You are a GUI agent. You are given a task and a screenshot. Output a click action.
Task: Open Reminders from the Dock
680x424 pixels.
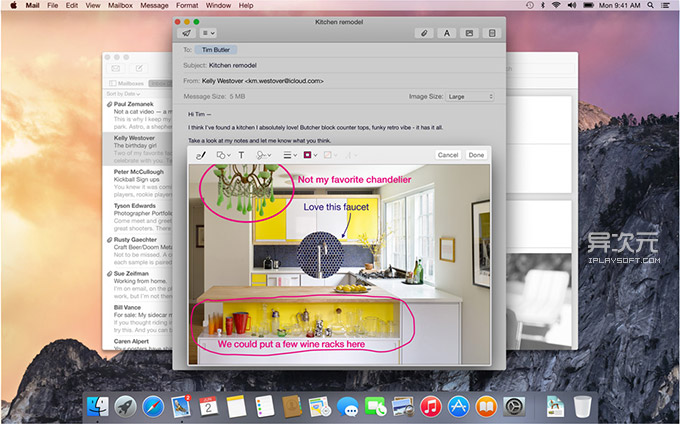point(265,407)
